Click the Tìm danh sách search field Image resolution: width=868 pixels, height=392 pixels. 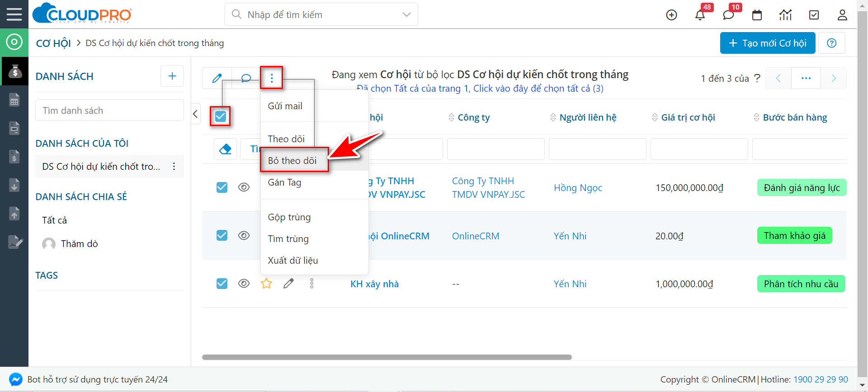click(110, 110)
